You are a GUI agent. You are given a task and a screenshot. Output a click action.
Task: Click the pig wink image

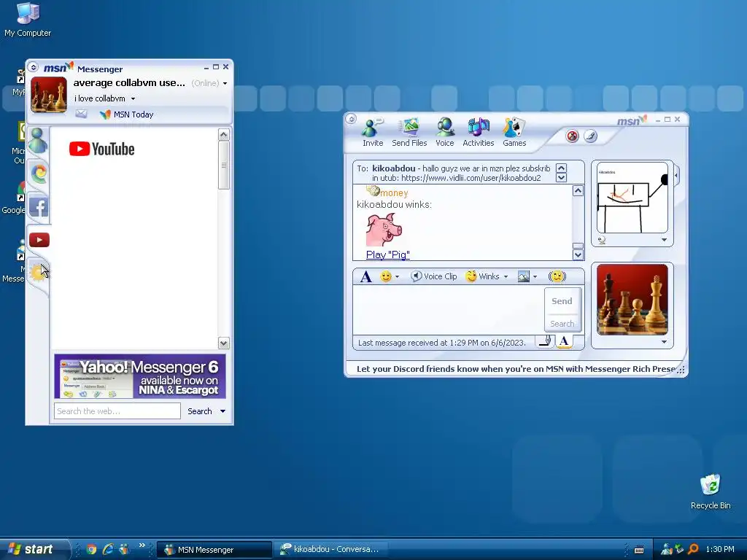(x=384, y=230)
